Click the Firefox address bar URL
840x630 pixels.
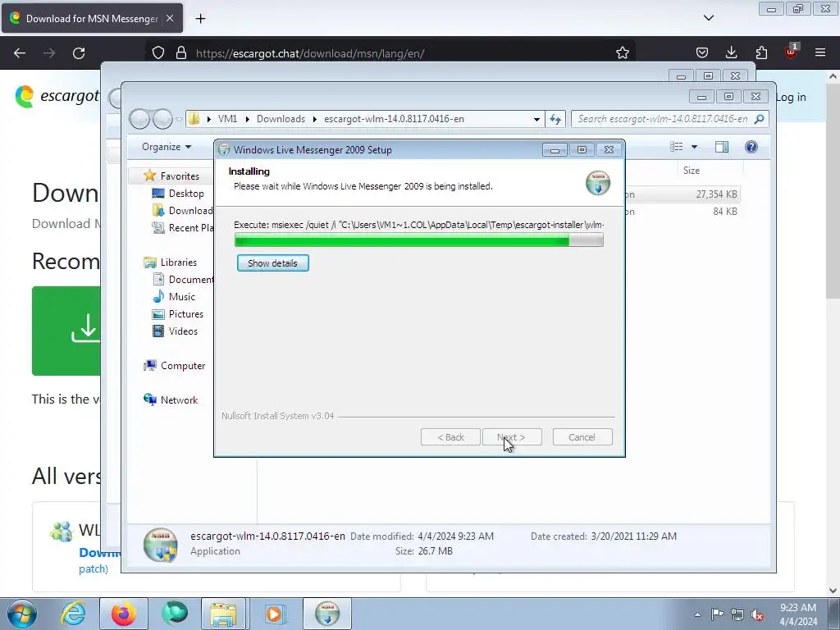[x=310, y=53]
